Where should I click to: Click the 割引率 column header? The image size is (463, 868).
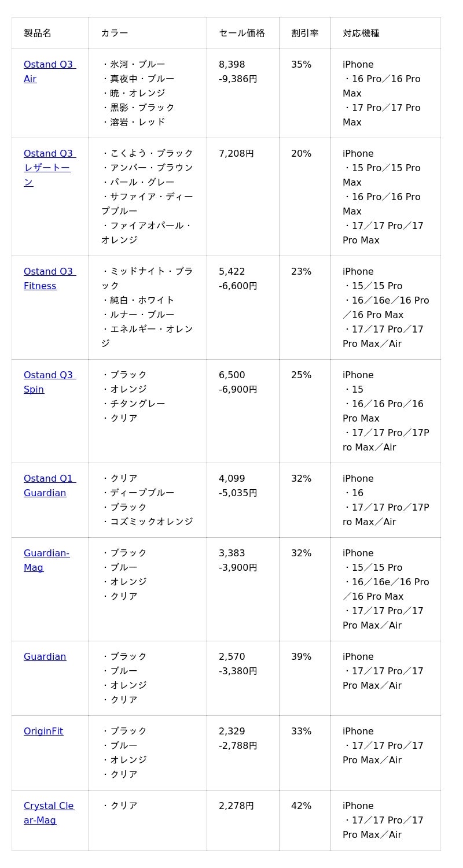point(305,34)
